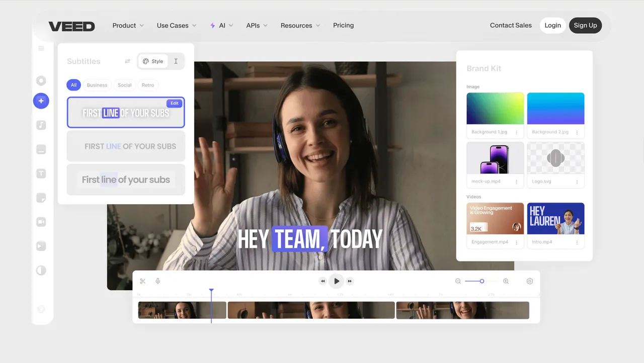Select the Business subtitle style filter
The image size is (644, 363).
(x=97, y=85)
